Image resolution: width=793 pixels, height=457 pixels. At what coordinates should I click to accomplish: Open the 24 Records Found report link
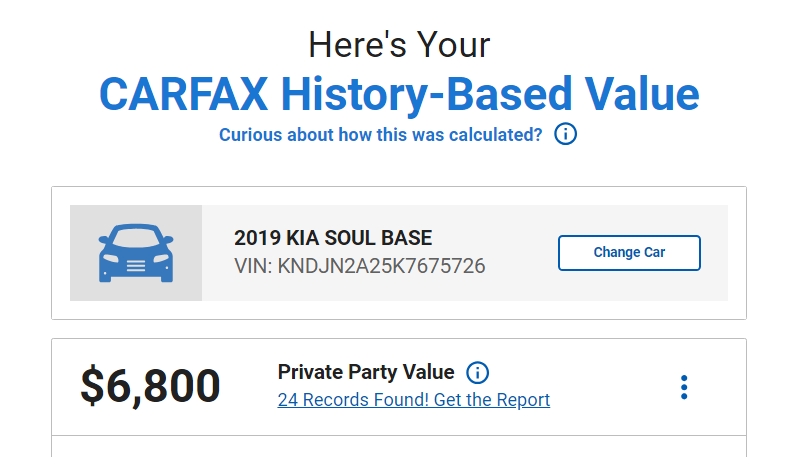point(414,400)
